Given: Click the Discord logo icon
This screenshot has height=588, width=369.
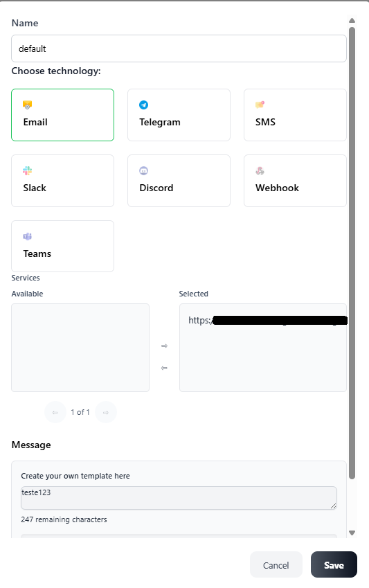Looking at the screenshot, I should (143, 170).
